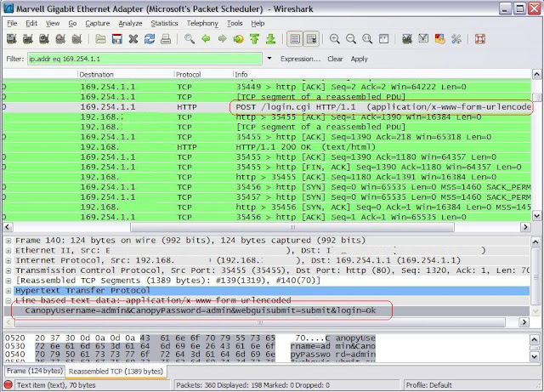Find a packet with the magnifier icon
Viewport: 544px width, 392px height.
[x=190, y=39]
